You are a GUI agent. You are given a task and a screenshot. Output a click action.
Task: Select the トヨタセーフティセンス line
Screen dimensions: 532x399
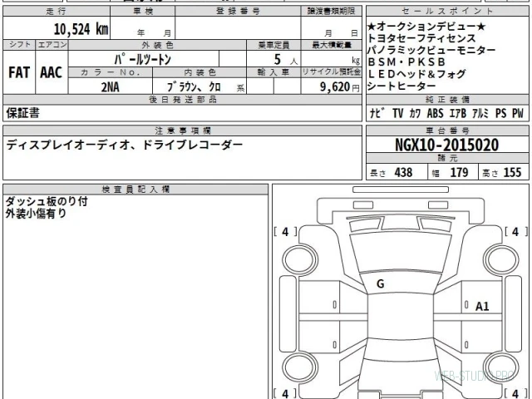pos(421,38)
